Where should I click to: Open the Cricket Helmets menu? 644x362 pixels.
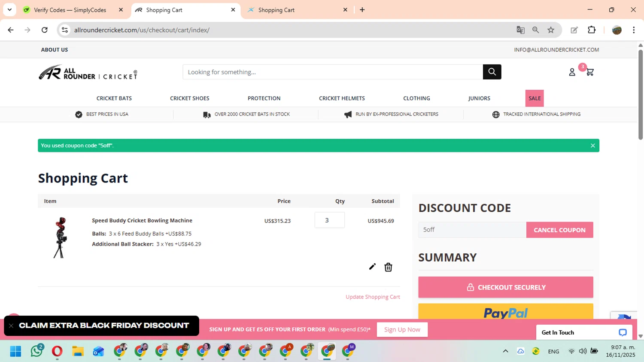(342, 98)
